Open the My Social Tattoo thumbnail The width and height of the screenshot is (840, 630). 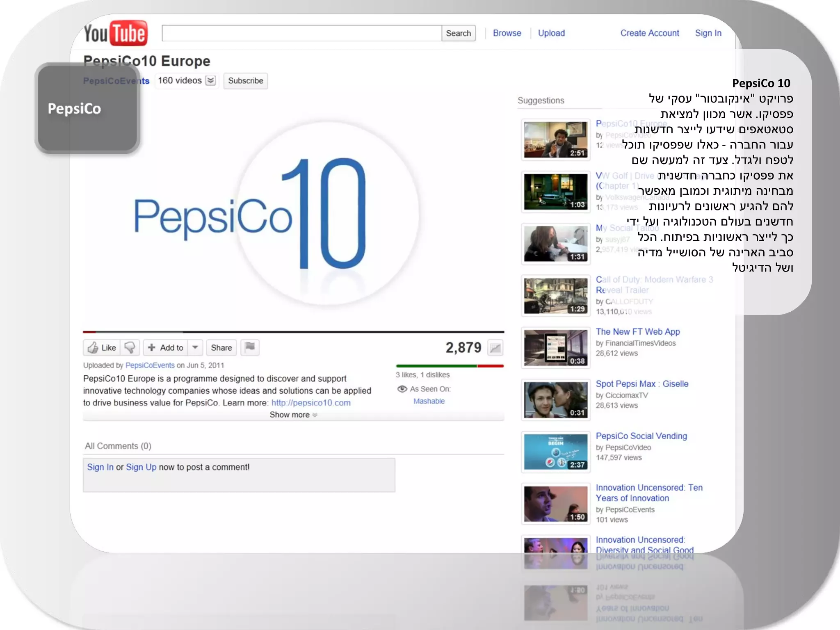(555, 244)
